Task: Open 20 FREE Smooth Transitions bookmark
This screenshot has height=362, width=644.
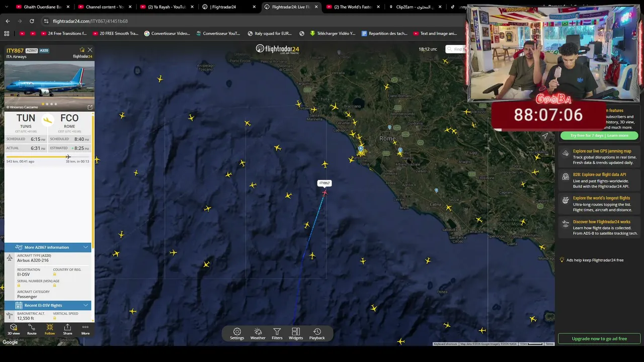Action: coord(115,34)
